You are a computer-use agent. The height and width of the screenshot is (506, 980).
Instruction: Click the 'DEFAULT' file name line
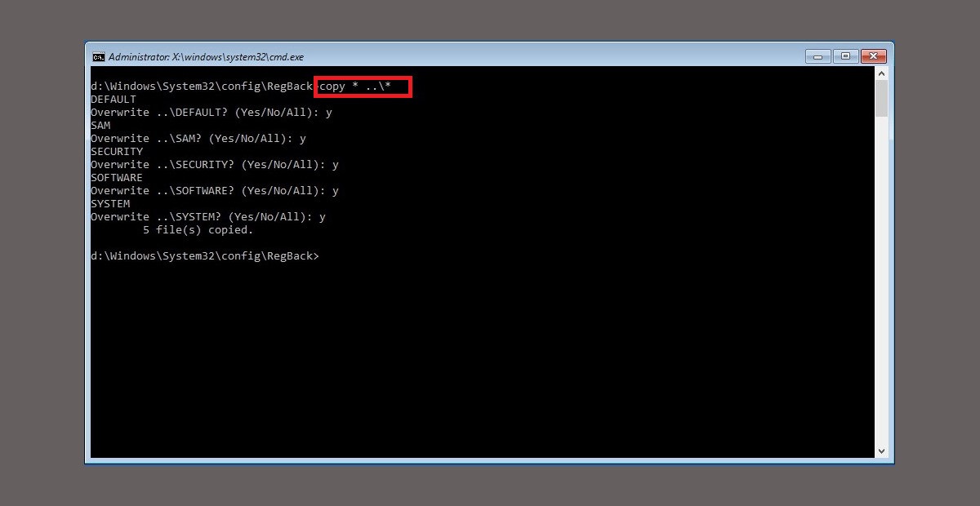click(x=114, y=100)
